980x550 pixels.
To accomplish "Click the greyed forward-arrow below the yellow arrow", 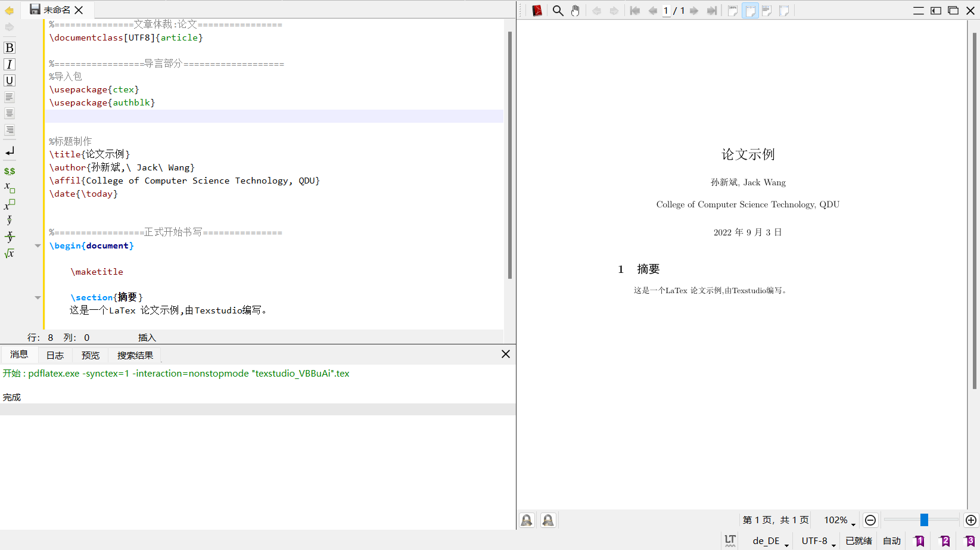I will [x=9, y=27].
